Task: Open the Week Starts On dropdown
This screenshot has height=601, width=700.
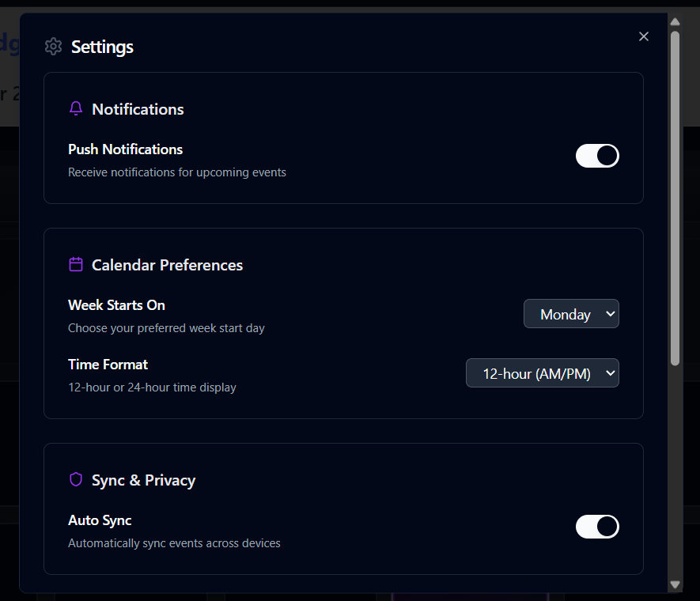Action: pyautogui.click(x=571, y=314)
